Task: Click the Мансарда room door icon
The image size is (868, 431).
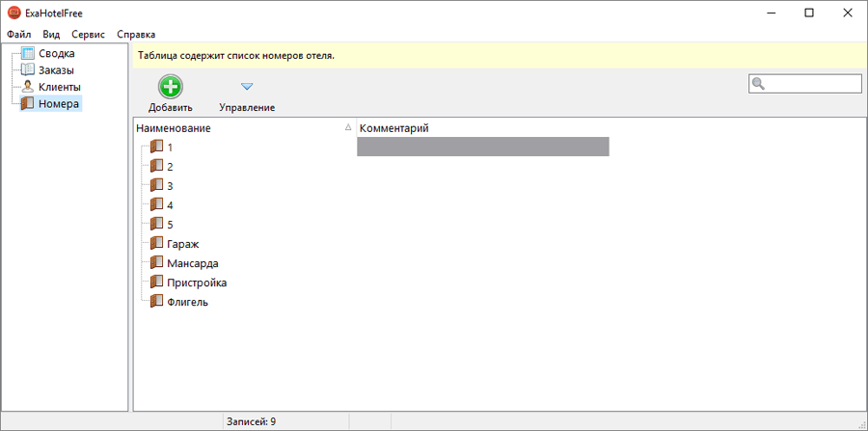Action: pos(156,262)
